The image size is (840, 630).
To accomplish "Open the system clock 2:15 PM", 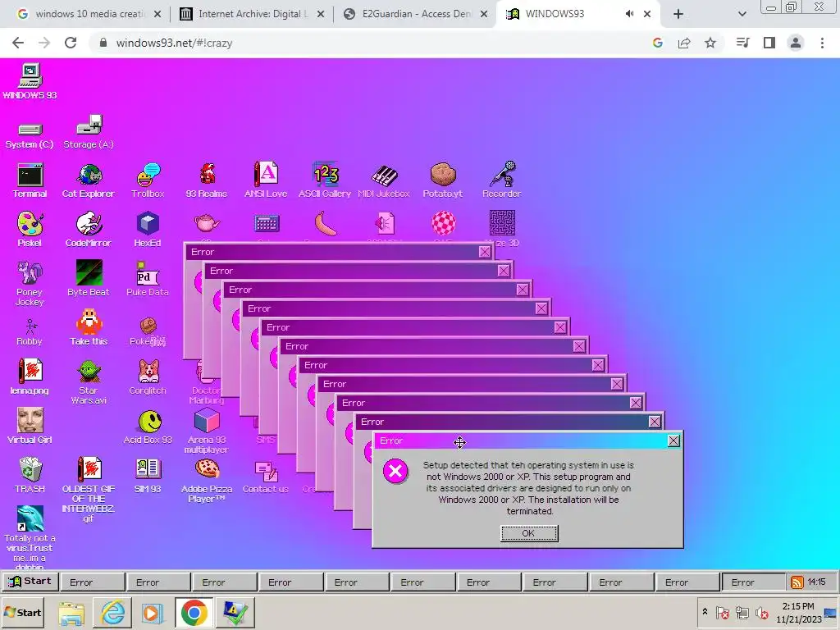I will (x=799, y=613).
